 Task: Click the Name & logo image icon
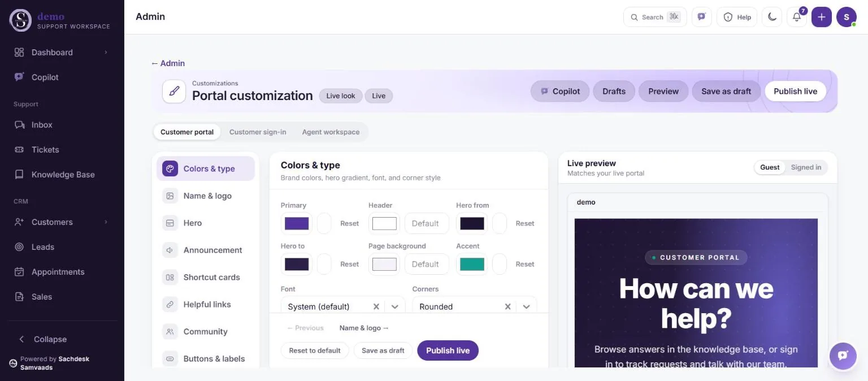(170, 196)
